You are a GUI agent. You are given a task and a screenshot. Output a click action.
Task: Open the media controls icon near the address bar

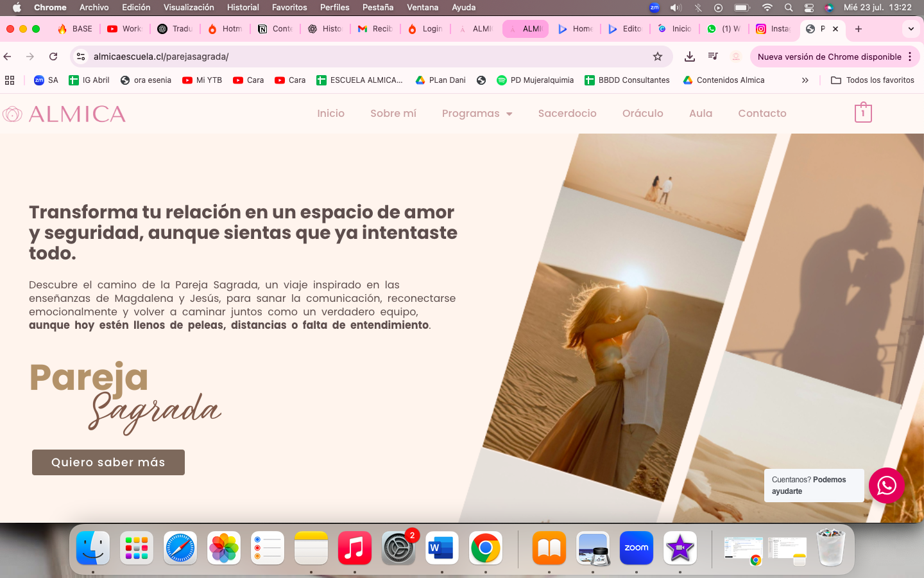(712, 57)
